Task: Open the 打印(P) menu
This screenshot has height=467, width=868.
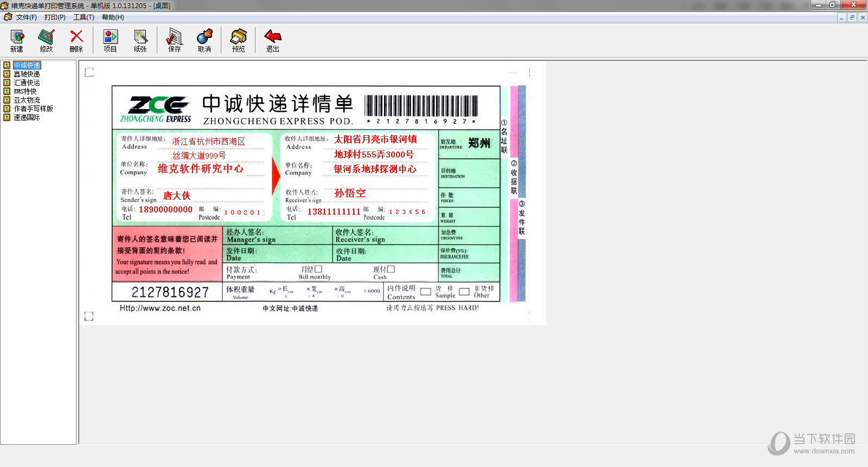Action: point(55,17)
